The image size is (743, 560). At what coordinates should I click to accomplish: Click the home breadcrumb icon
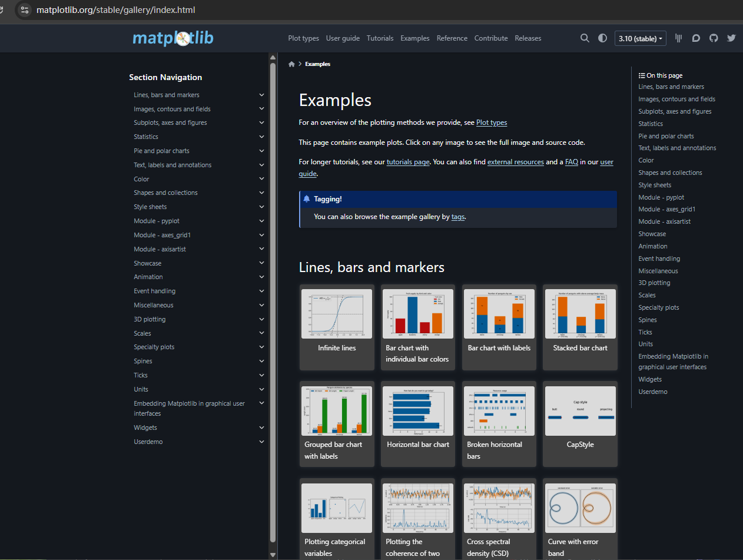pyautogui.click(x=291, y=64)
